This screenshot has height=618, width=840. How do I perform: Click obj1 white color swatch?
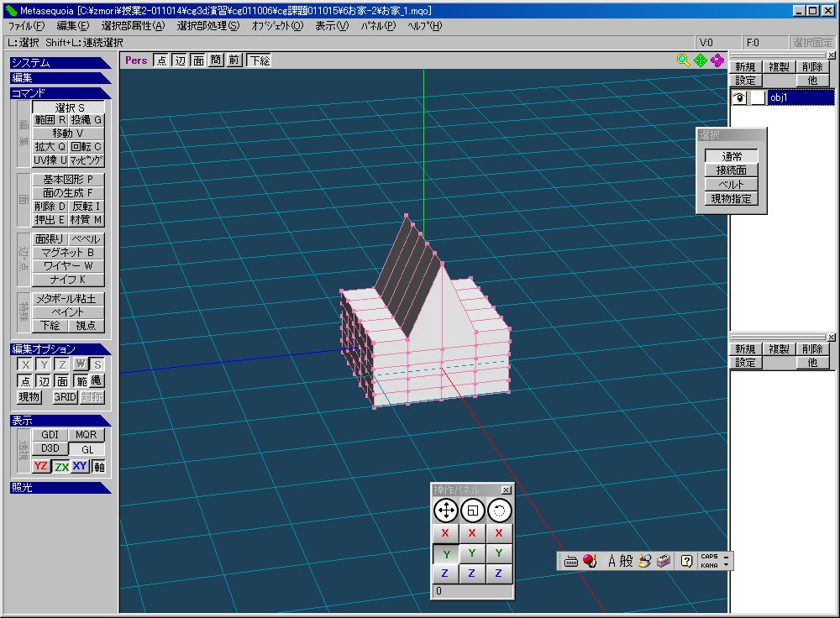pyautogui.click(x=758, y=97)
